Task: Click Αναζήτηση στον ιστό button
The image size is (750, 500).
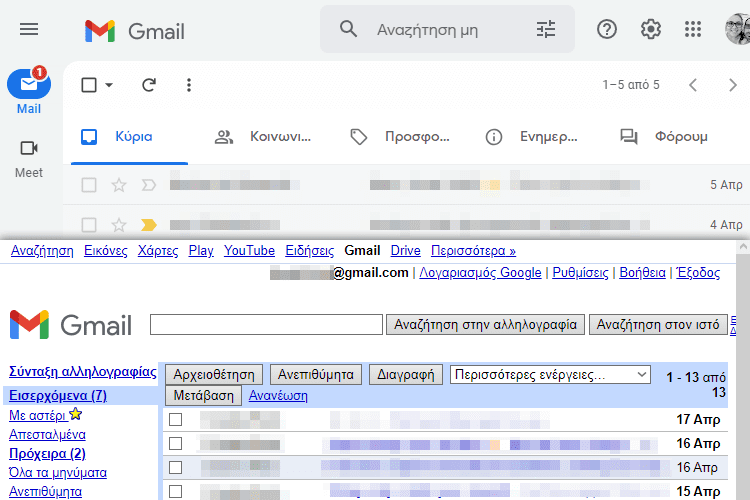Action: click(658, 325)
